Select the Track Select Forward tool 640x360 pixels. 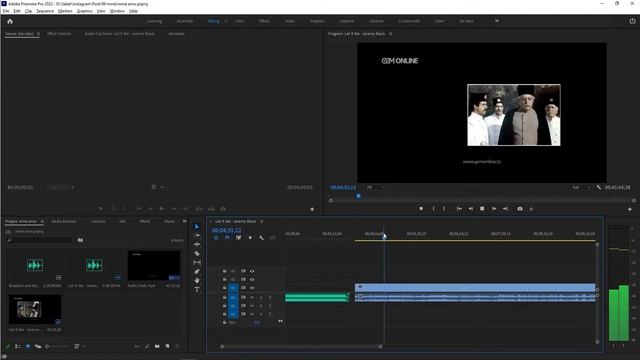(x=197, y=236)
